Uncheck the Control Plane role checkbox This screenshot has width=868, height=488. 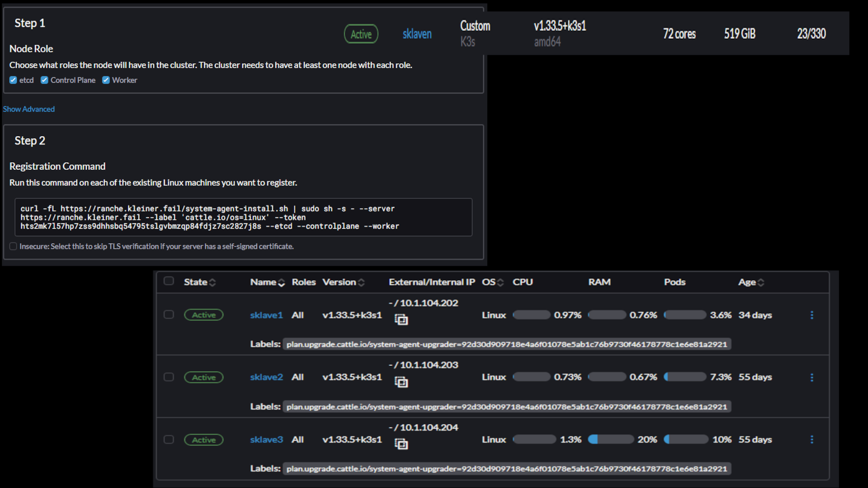click(44, 80)
